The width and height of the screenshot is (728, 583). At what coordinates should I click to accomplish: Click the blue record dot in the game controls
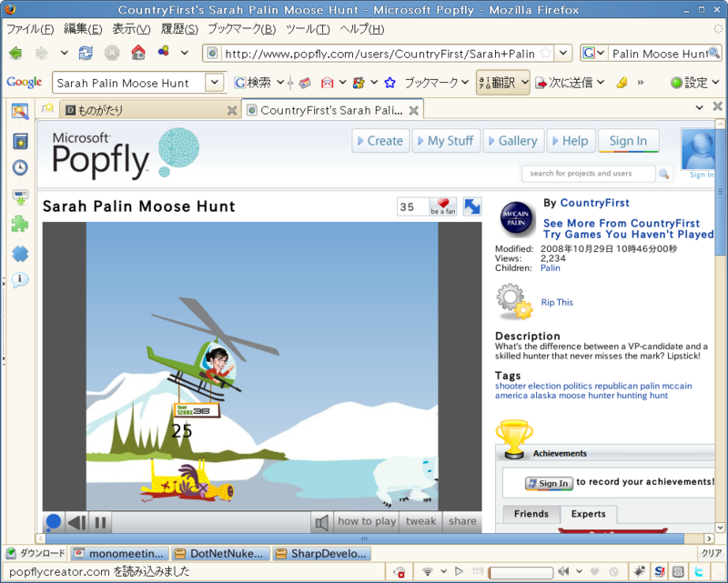(54, 522)
